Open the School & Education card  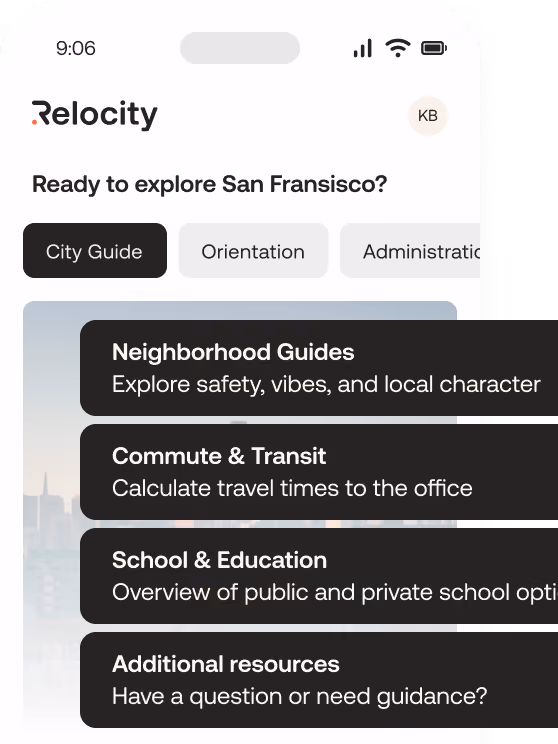click(x=319, y=576)
